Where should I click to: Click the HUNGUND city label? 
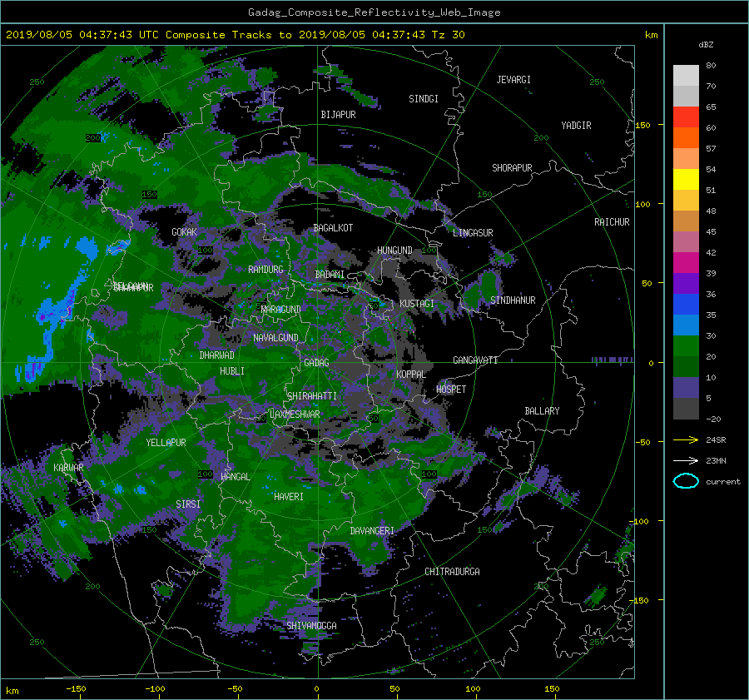394,251
